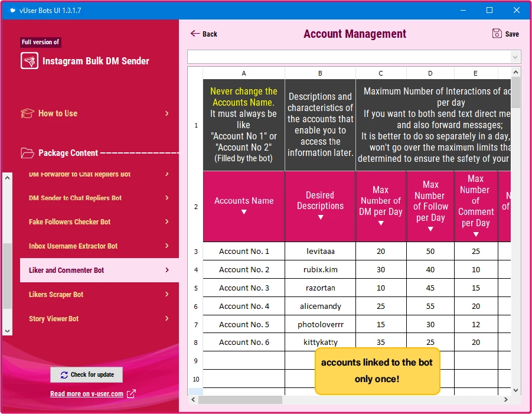Image resolution: width=532 pixels, height=414 pixels.
Task: Select column E header
Action: 476,73
